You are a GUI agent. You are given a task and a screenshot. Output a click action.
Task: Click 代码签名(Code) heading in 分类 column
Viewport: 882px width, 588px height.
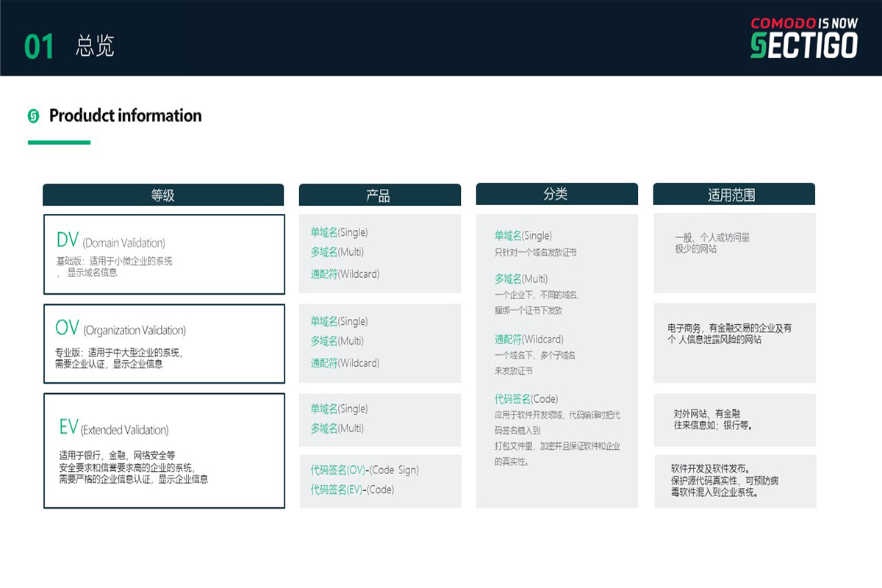pyautogui.click(x=526, y=398)
